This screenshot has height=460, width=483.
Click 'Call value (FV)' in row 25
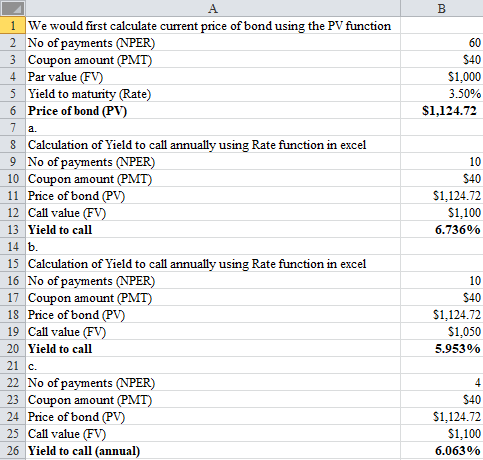[x=213, y=433]
